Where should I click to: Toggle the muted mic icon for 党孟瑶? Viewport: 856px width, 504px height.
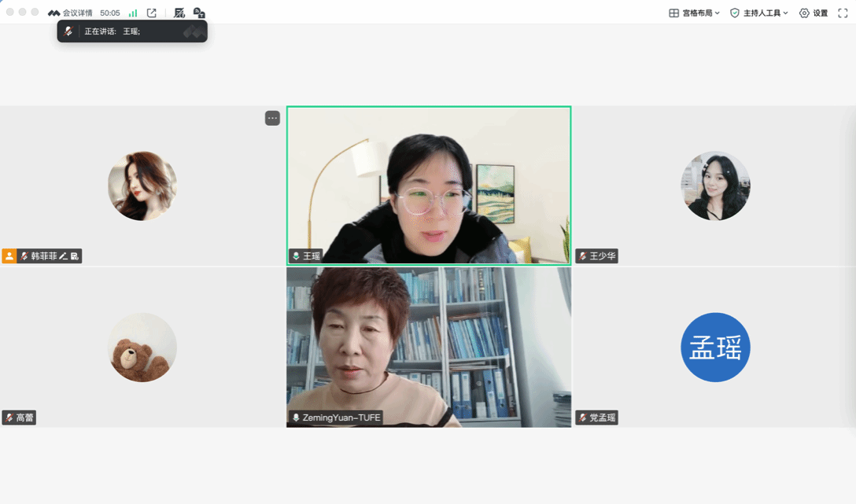point(583,418)
